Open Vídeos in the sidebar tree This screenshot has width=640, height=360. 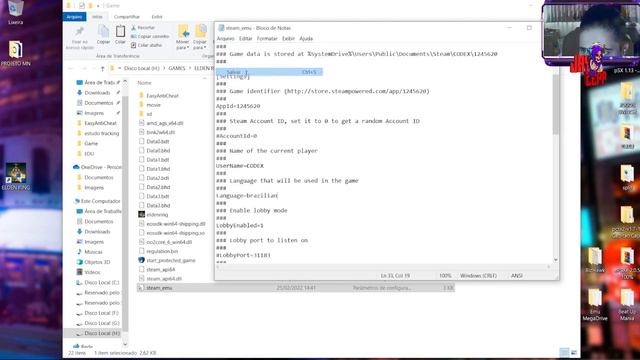pyautogui.click(x=88, y=272)
